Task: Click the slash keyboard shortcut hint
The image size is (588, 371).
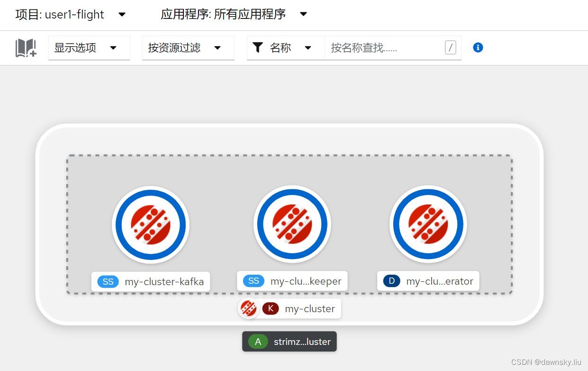Action: pyautogui.click(x=451, y=47)
